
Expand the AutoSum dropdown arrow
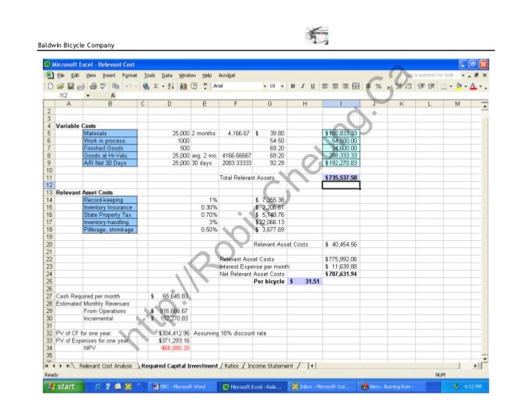click(163, 86)
